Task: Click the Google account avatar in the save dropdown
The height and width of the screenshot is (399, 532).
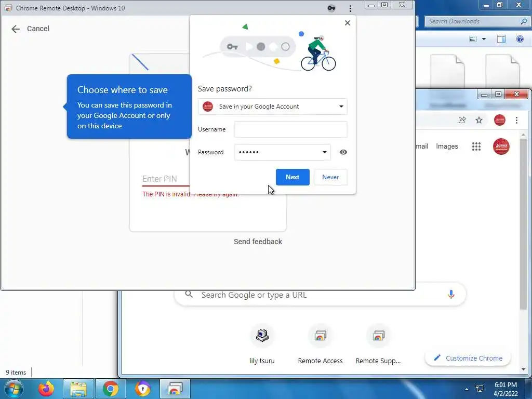Action: coord(208,107)
